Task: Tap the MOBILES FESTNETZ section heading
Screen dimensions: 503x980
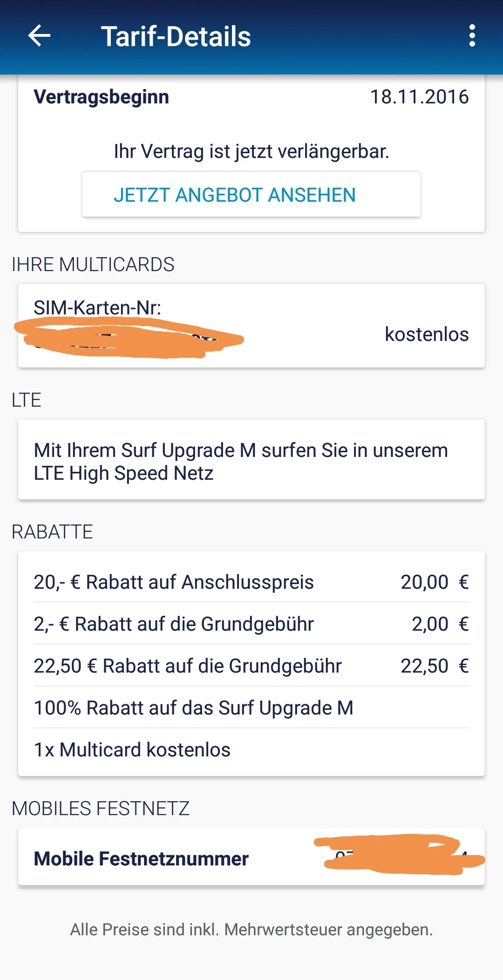Action: click(101, 809)
